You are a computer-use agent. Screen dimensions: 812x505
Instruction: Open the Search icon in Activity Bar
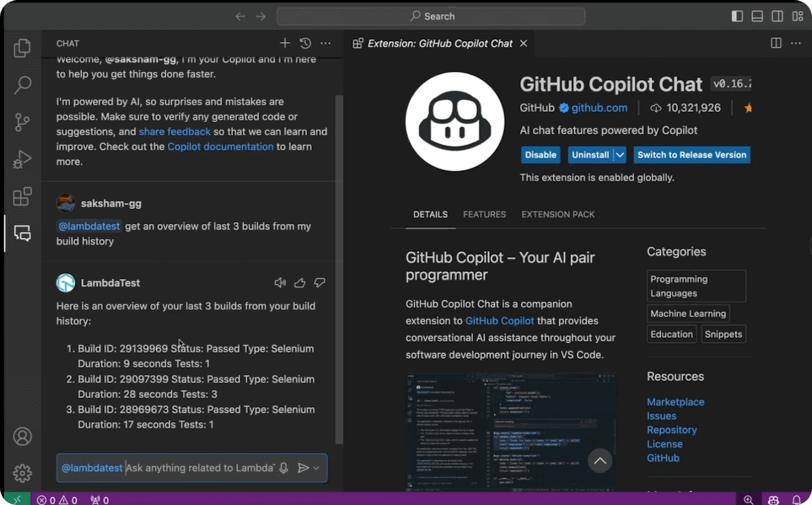pos(22,85)
